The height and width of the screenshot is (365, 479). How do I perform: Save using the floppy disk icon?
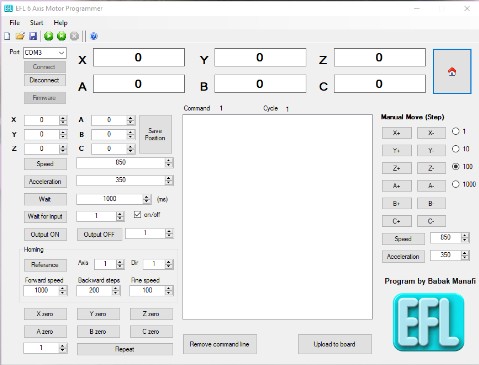tap(33, 36)
